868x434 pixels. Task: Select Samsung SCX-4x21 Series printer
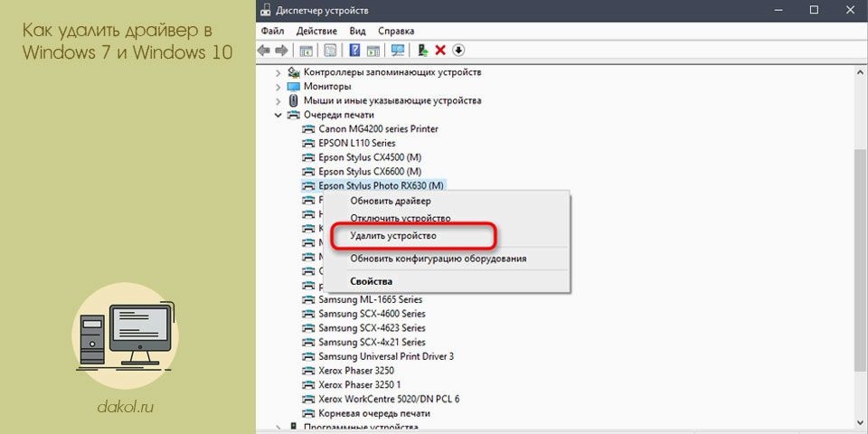pos(372,342)
